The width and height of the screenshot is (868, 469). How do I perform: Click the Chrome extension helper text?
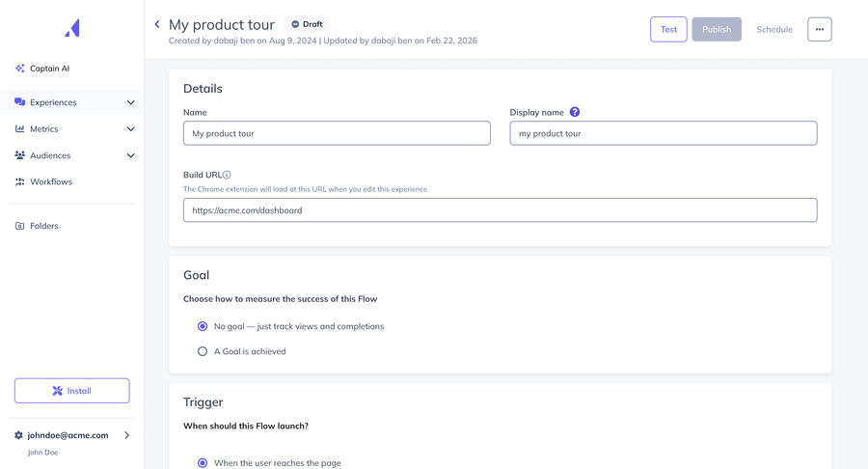(305, 189)
